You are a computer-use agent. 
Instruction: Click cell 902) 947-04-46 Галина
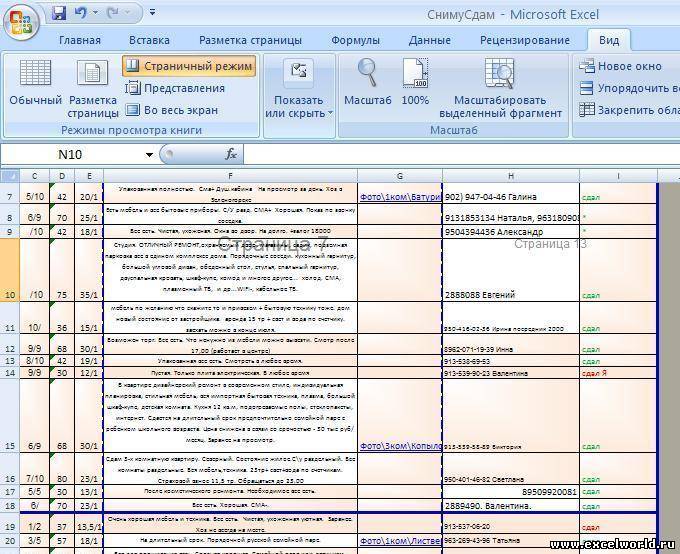[x=511, y=193]
